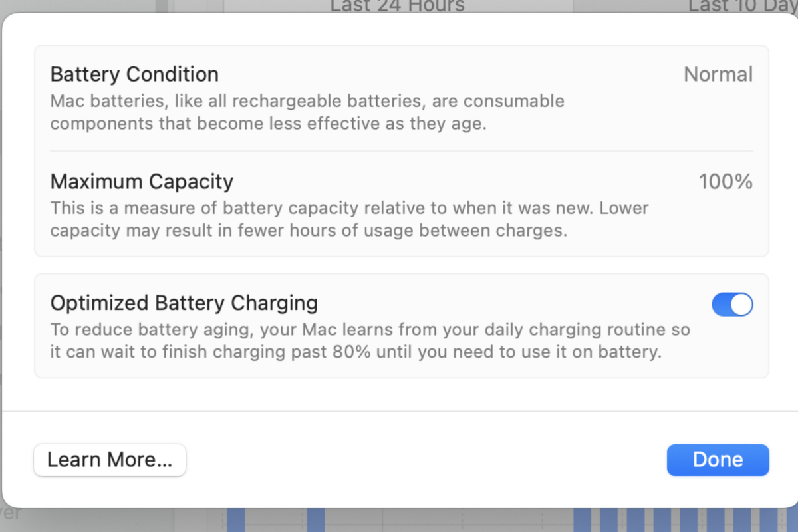Click the Battery Condition heading
The height and width of the screenshot is (532, 798).
[134, 74]
